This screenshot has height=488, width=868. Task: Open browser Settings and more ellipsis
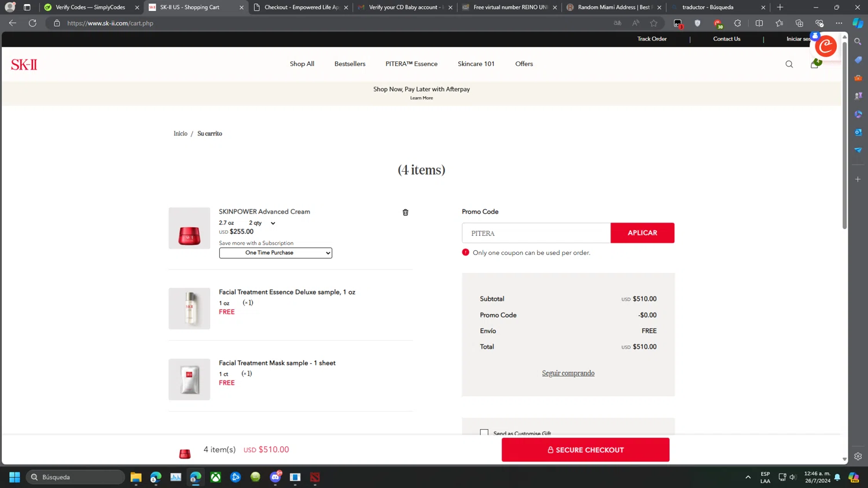(839, 23)
